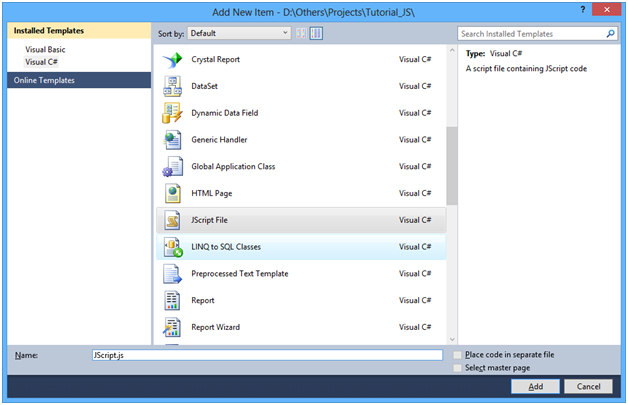Click 'LINQ to SQL Classes' label
The width and height of the screenshot is (628, 405).
226,247
